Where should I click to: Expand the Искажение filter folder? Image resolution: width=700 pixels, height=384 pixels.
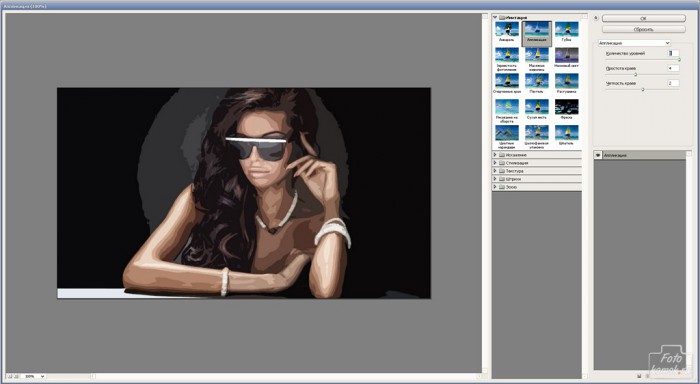click(x=495, y=154)
